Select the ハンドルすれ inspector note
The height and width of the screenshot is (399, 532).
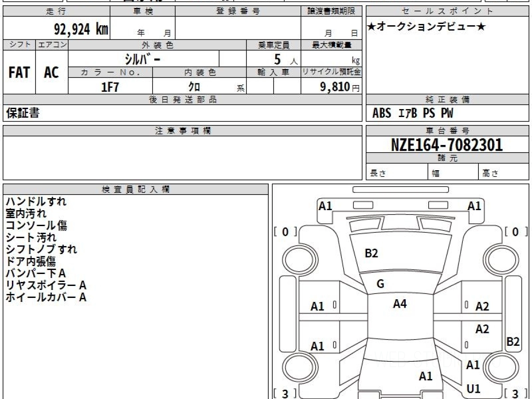point(36,201)
